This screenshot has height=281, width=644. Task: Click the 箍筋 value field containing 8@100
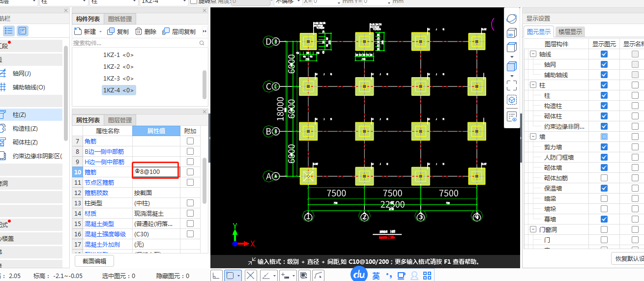click(156, 172)
